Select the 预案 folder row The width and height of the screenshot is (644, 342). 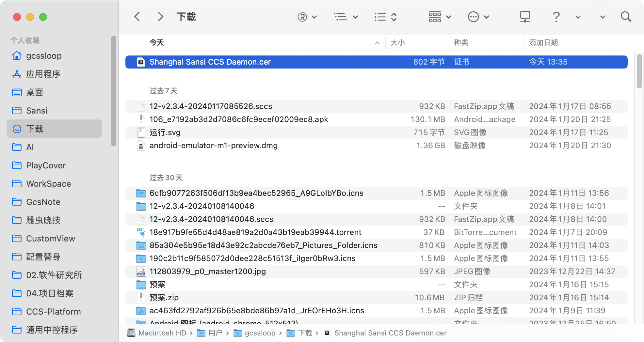point(376,285)
